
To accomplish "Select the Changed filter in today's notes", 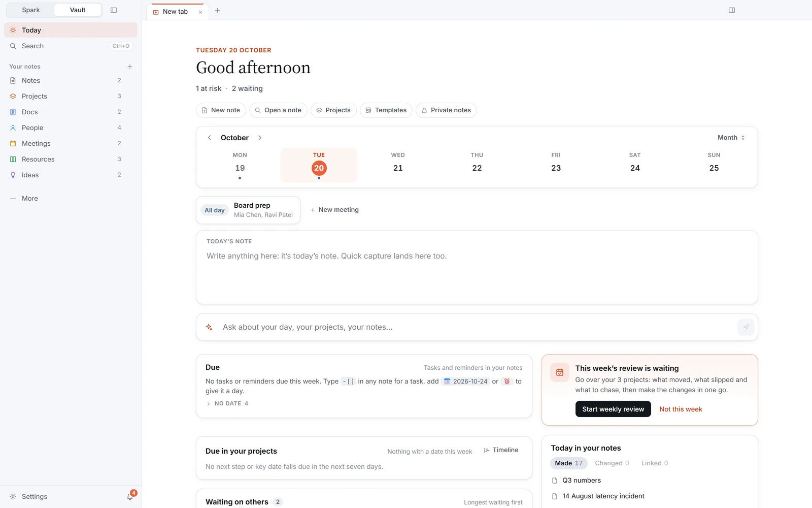I will point(612,463).
